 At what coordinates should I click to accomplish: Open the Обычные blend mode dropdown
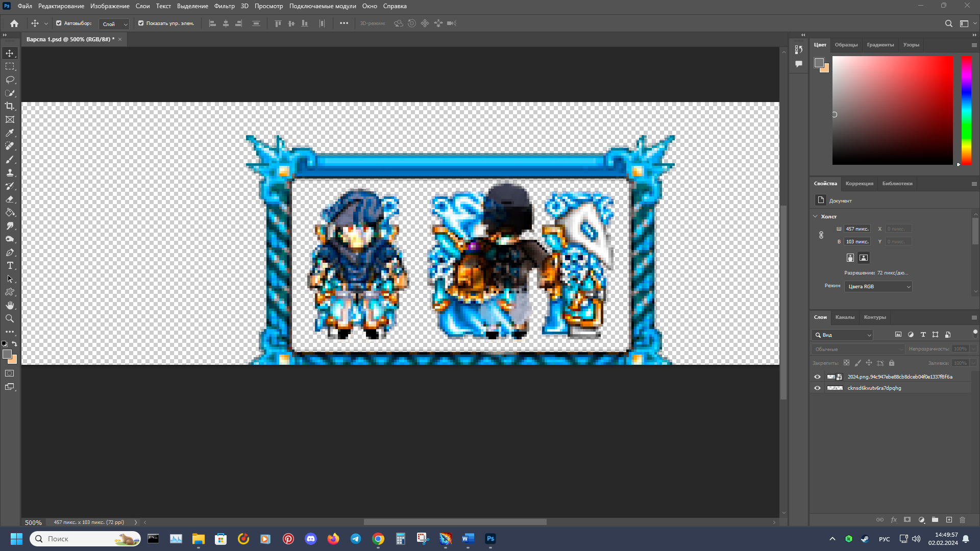tap(858, 349)
